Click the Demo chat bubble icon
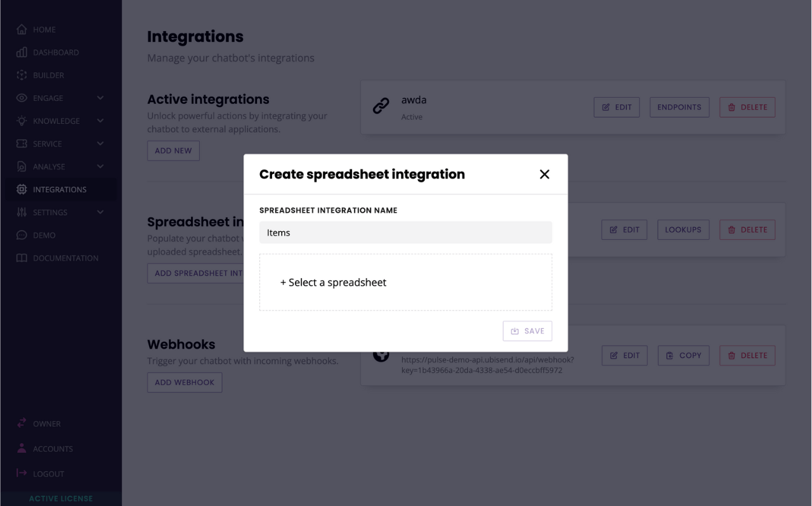The image size is (812, 506). 22,236
